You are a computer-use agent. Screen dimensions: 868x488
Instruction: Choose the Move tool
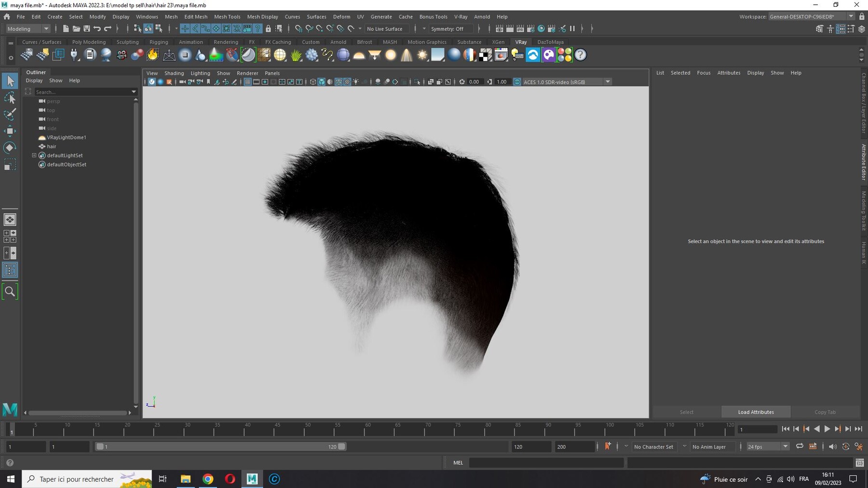(x=10, y=131)
